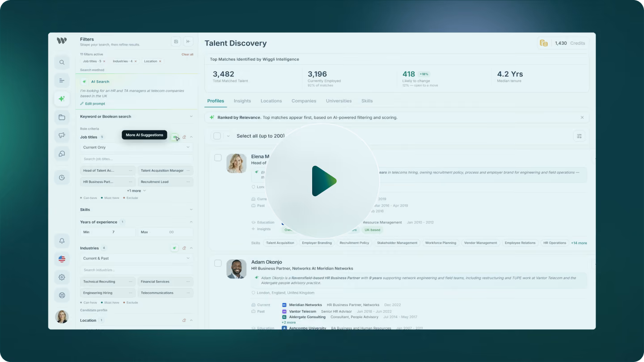Screen dimensions: 644x362
Task: Clear Industries with the eraser icon
Action: click(184, 248)
